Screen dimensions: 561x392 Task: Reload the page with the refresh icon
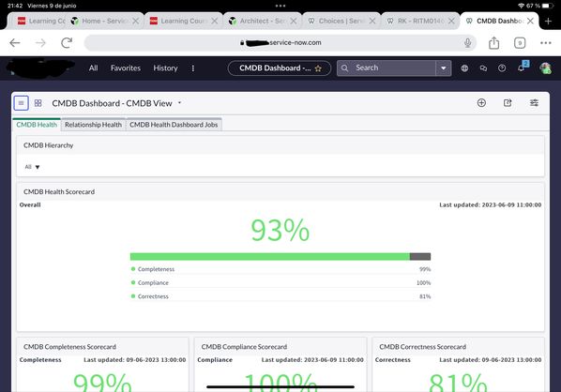67,43
